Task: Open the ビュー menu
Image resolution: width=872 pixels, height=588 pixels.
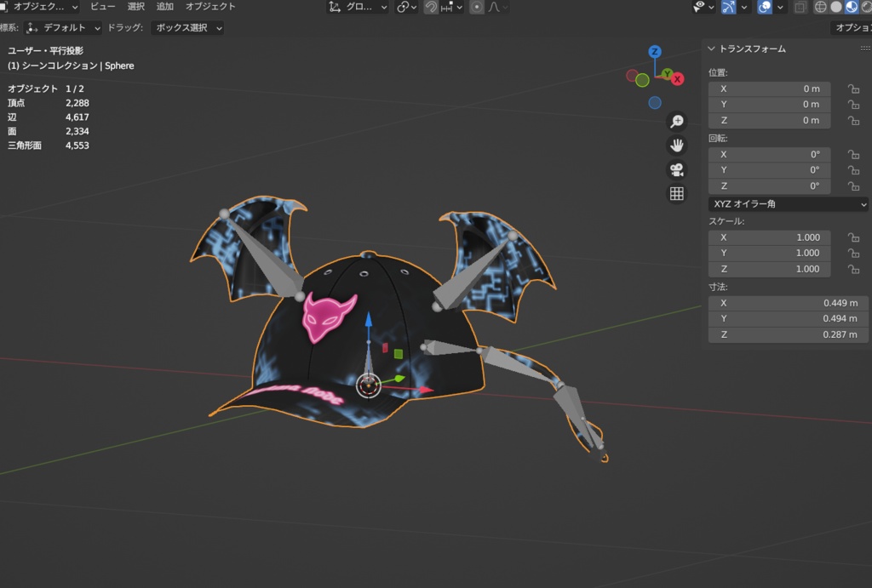Action: (102, 7)
